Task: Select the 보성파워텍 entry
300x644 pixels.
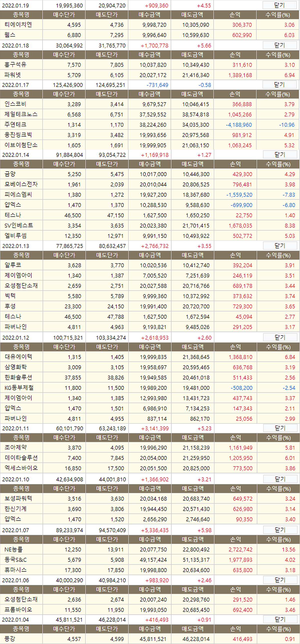Action: (18, 499)
